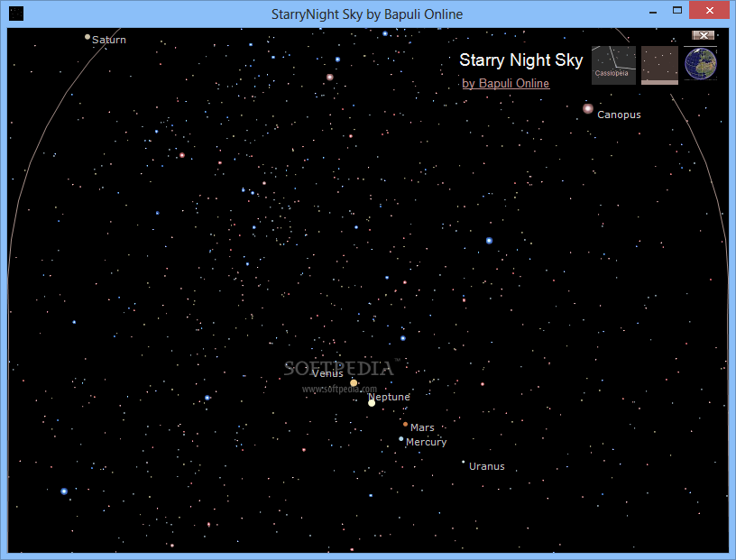The height and width of the screenshot is (560, 736).
Task: Click the Mercury label text
Action: click(427, 442)
